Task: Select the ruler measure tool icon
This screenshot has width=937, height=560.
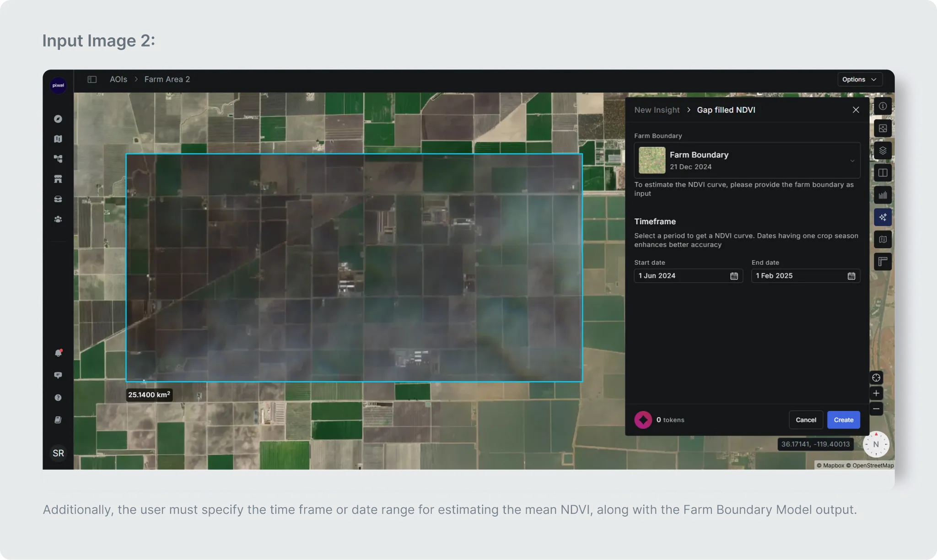Action: click(883, 262)
